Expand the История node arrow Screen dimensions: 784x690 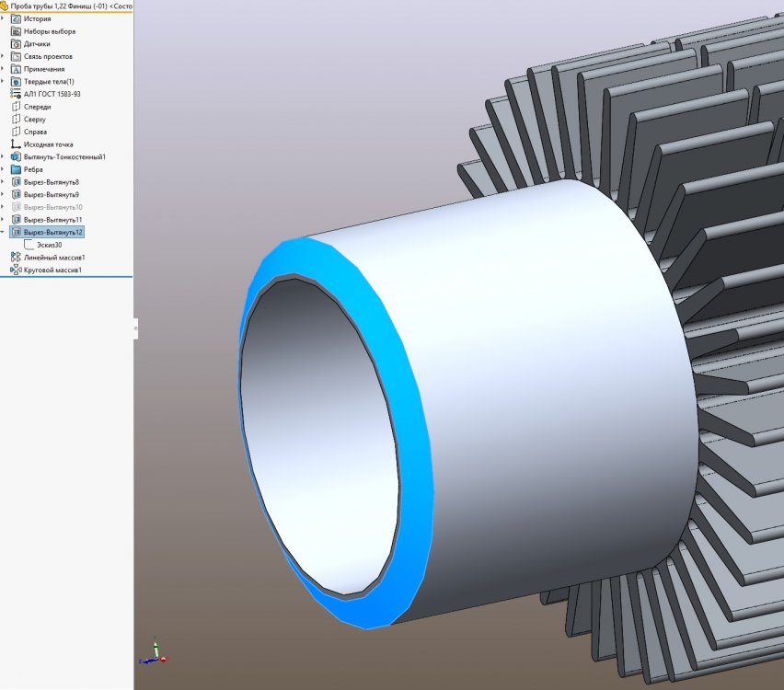pos(3,18)
